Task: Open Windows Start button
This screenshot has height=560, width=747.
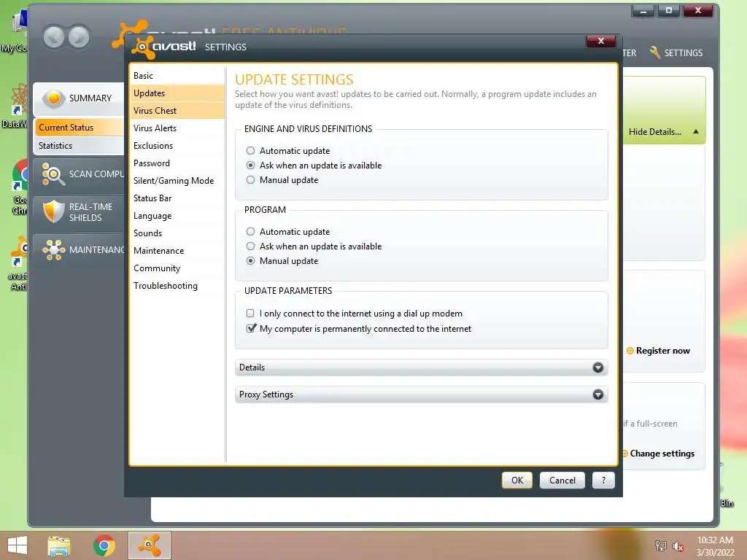Action: pos(18,545)
